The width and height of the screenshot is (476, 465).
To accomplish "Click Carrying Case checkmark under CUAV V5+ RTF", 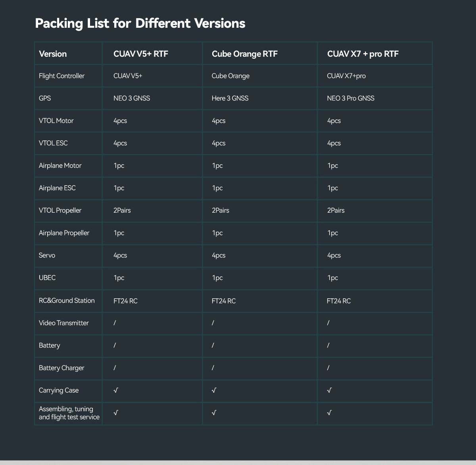I will (116, 390).
